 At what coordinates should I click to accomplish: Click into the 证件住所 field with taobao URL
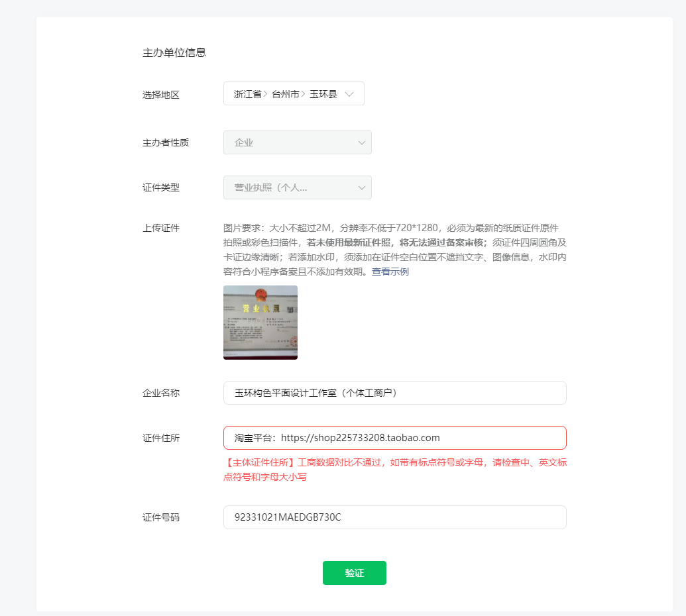(395, 438)
